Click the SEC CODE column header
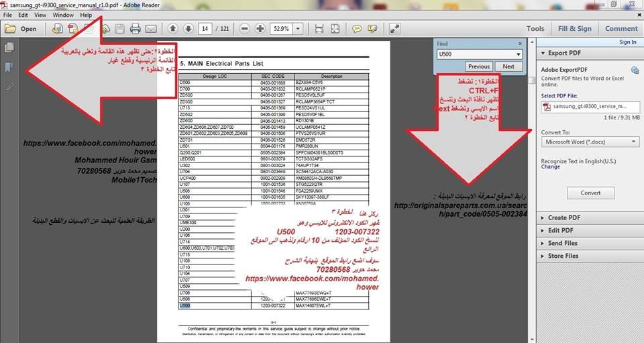Screen dimensions: 644x343 (273, 77)
